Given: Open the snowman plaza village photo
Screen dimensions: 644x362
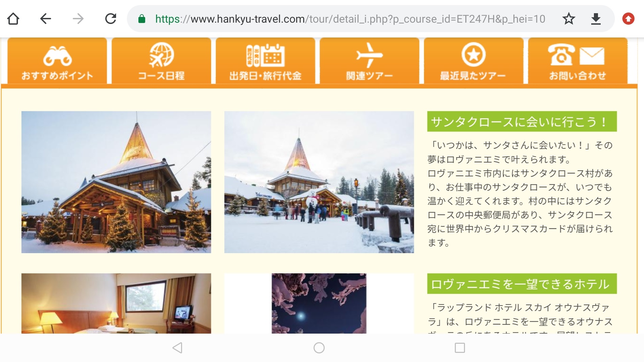Looking at the screenshot, I should [319, 182].
